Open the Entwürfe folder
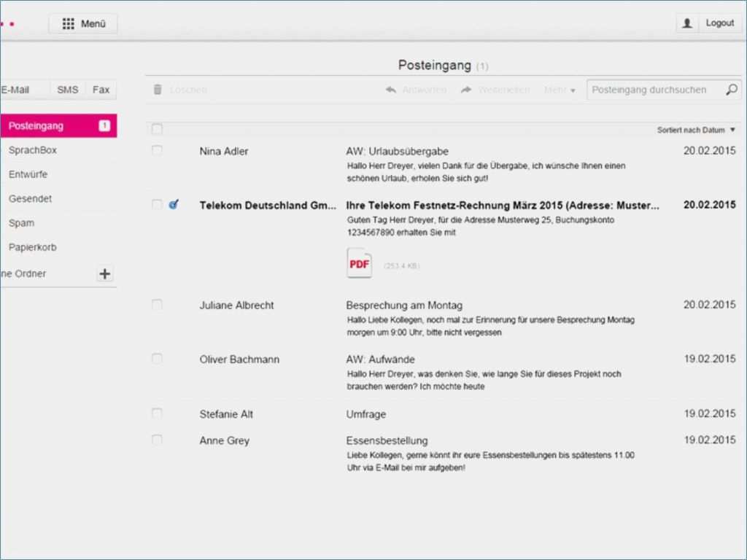The height and width of the screenshot is (560, 747). [x=28, y=174]
